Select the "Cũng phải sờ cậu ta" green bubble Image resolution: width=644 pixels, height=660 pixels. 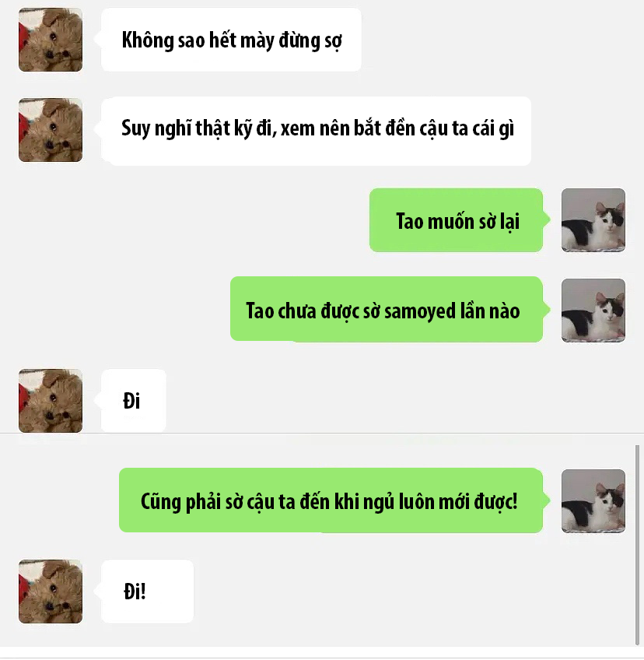tap(331, 500)
